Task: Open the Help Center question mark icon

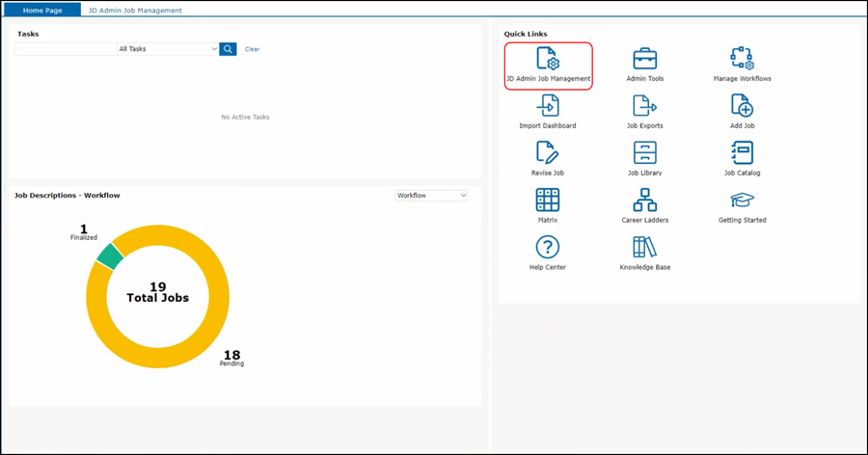Action: pyautogui.click(x=548, y=247)
